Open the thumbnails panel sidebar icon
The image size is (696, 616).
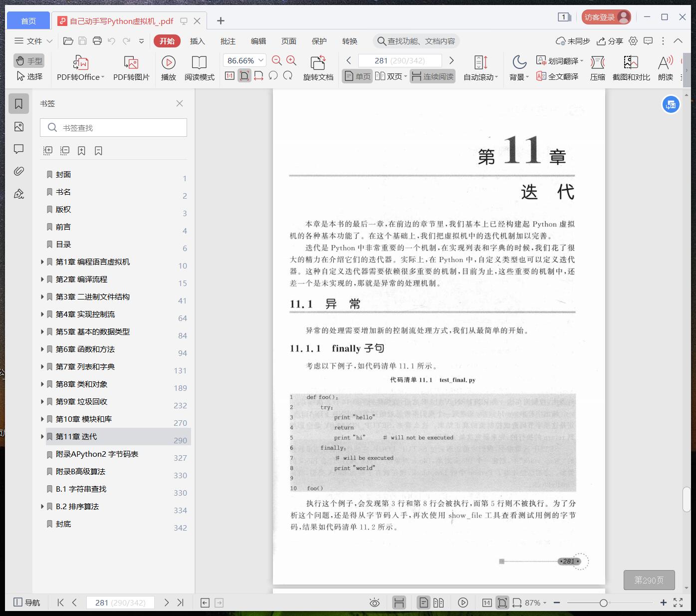coord(19,127)
